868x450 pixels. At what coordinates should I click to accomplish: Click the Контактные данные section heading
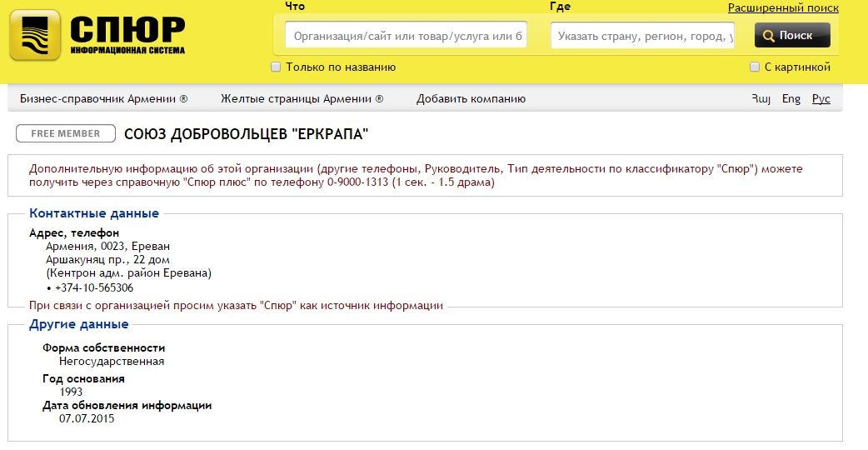coord(94,213)
